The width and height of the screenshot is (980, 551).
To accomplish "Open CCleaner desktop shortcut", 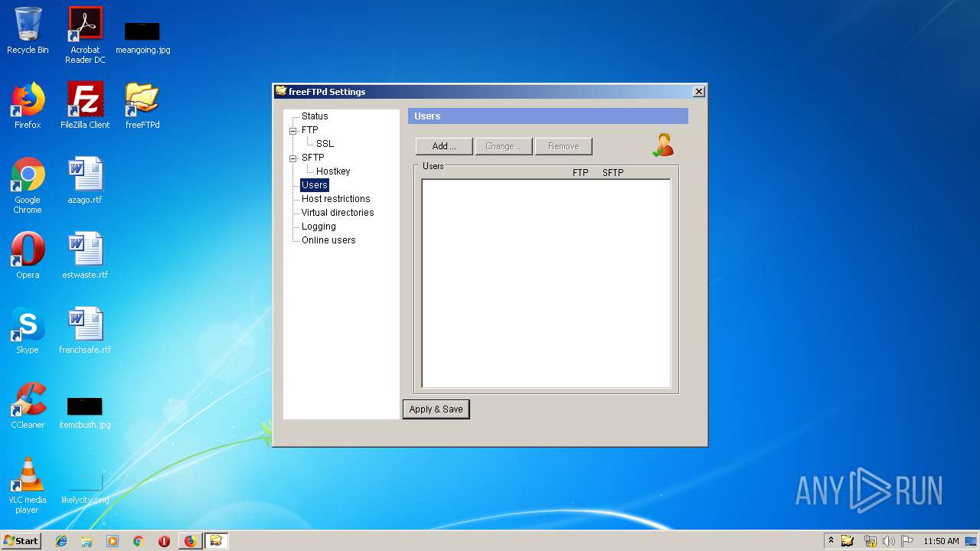I will click(28, 406).
